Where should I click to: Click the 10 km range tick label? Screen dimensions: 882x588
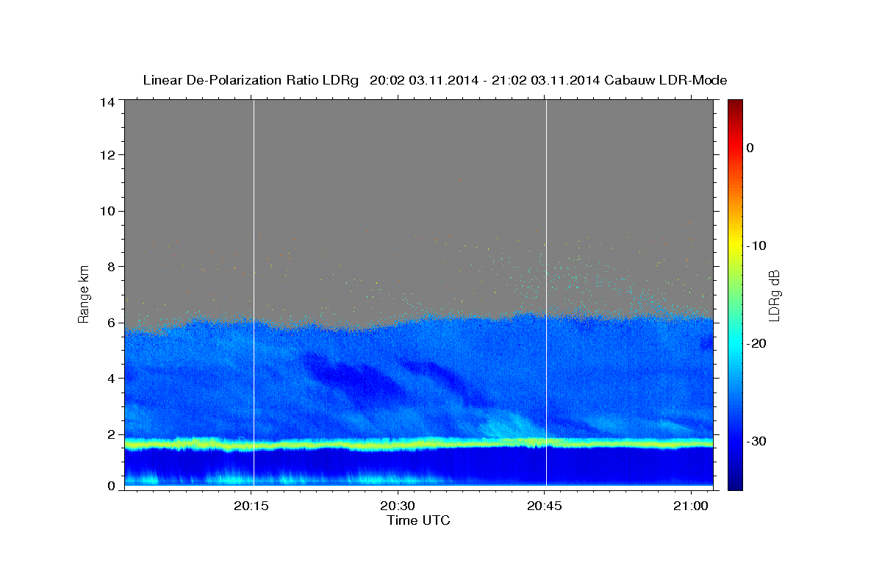[x=107, y=211]
